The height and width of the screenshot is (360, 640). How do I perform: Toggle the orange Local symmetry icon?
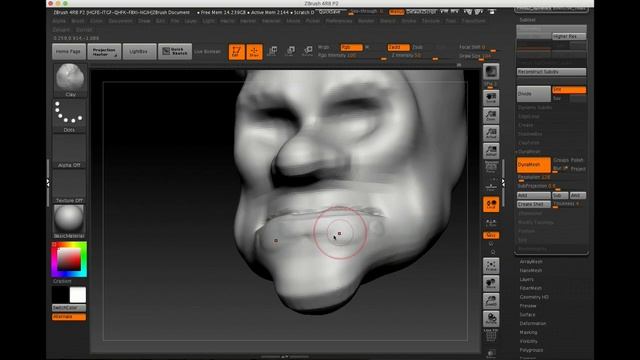click(491, 204)
